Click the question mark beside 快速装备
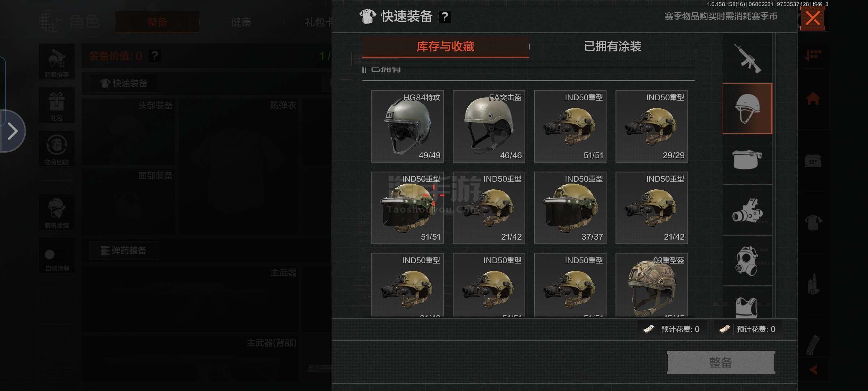The height and width of the screenshot is (391, 868). (x=444, y=17)
